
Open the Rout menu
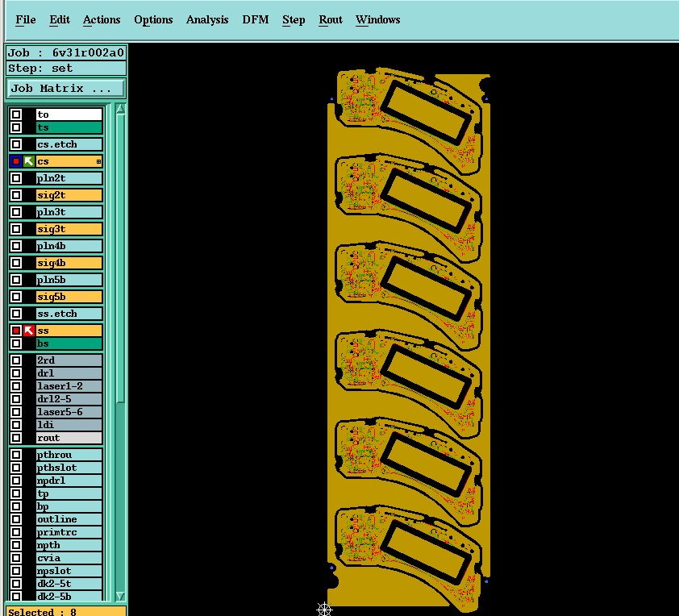point(331,20)
